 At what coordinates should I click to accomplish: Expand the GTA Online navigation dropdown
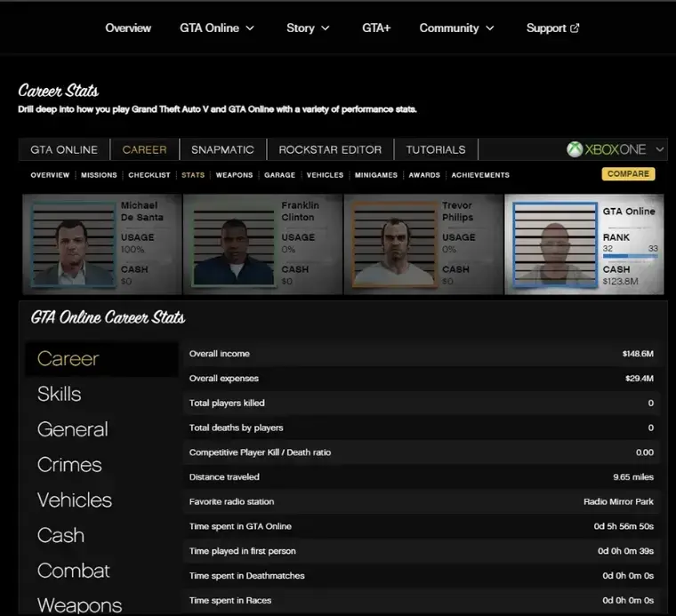[250, 28]
